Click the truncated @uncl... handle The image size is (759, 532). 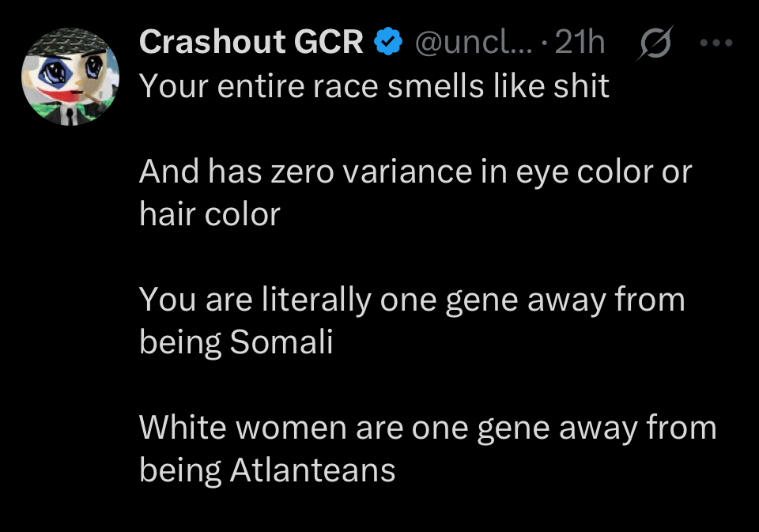pos(474,43)
